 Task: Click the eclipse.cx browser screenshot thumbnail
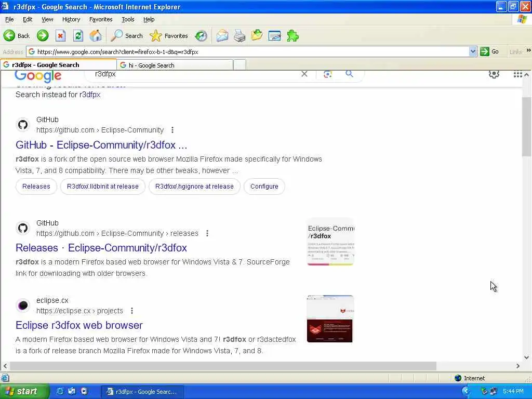click(330, 319)
